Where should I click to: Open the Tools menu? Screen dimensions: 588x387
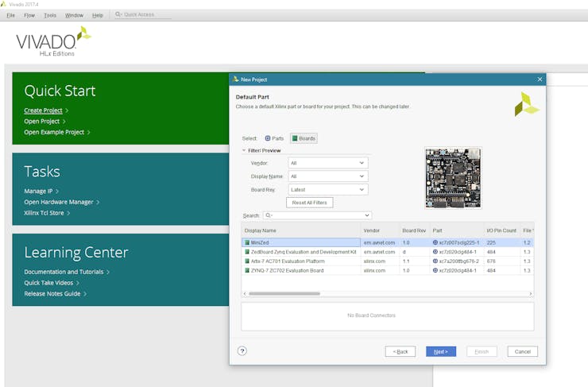click(x=50, y=15)
